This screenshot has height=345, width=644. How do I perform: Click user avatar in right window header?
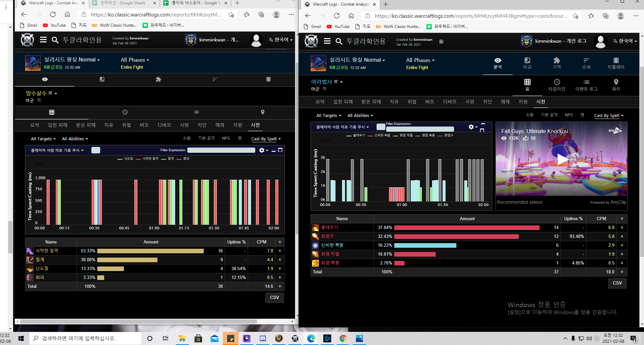[x=600, y=41]
